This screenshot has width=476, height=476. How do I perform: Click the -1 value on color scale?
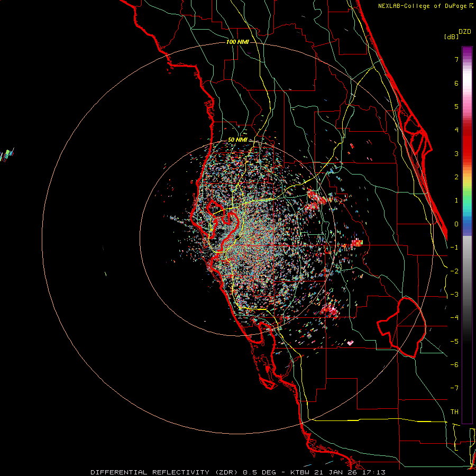tap(454, 248)
